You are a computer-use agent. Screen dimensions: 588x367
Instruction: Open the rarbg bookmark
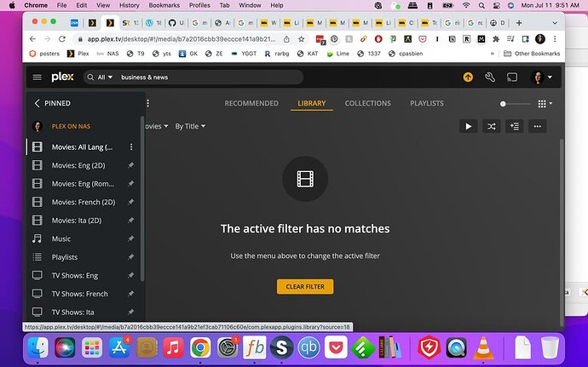coord(277,54)
